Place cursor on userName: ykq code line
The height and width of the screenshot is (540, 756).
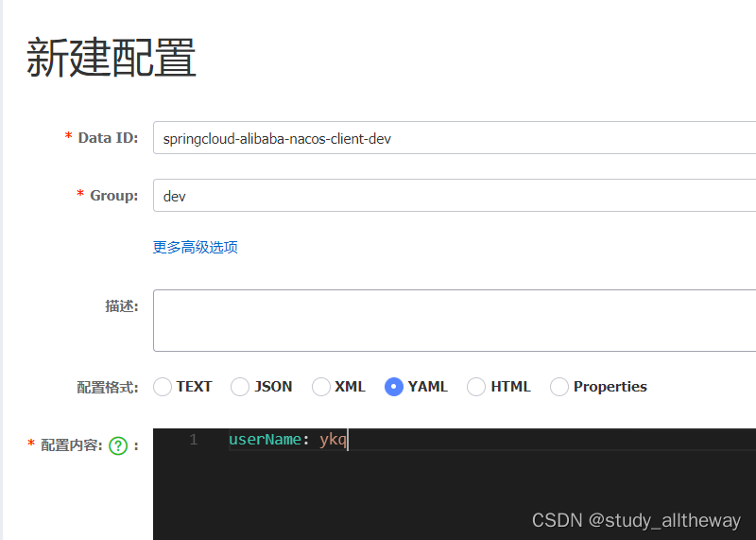(x=288, y=440)
